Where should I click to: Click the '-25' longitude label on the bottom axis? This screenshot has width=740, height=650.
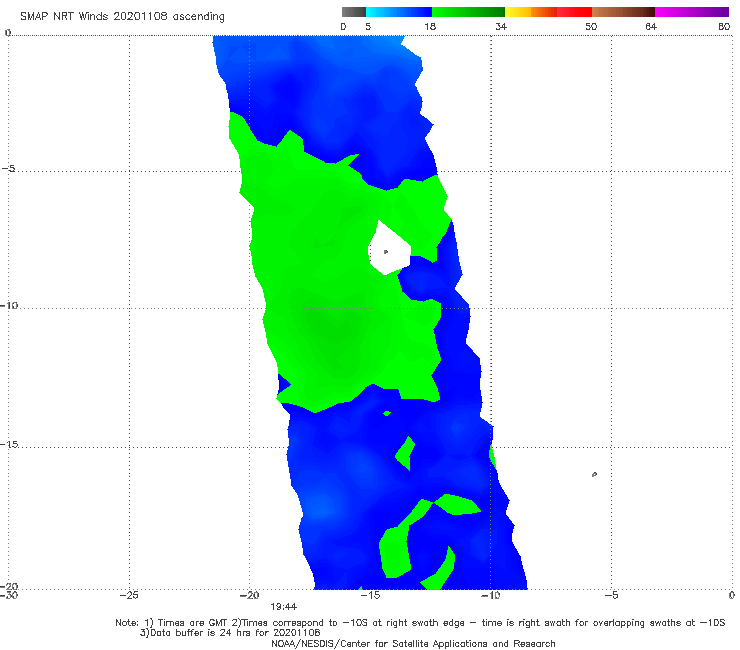click(x=129, y=595)
